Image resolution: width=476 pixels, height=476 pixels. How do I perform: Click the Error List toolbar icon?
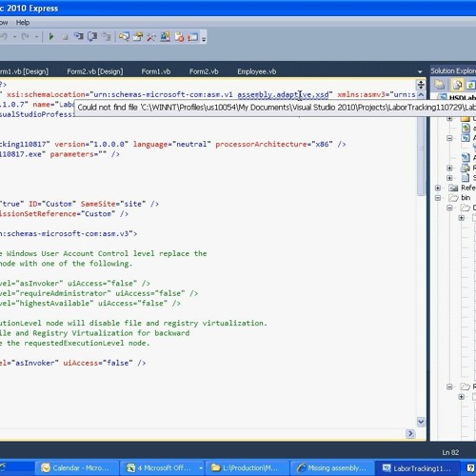click(x=179, y=37)
